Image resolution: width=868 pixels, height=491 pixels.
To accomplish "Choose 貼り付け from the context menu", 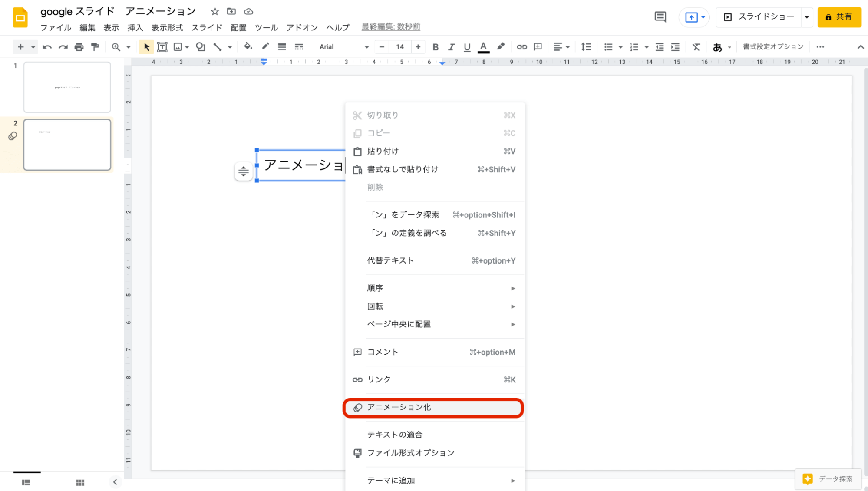I will pos(435,151).
